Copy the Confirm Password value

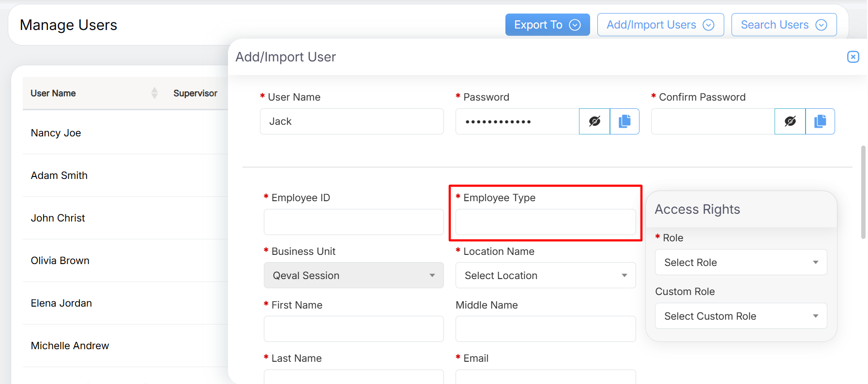tap(820, 121)
